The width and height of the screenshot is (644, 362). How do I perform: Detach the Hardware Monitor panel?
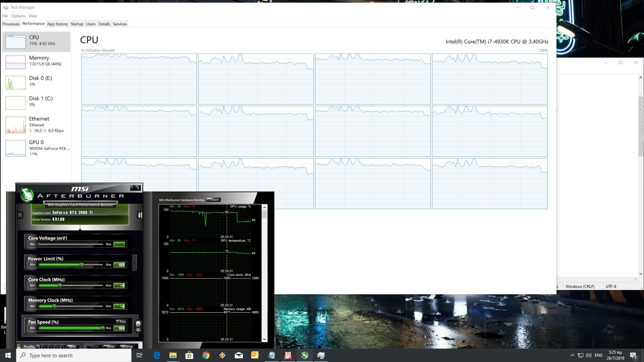(213, 200)
